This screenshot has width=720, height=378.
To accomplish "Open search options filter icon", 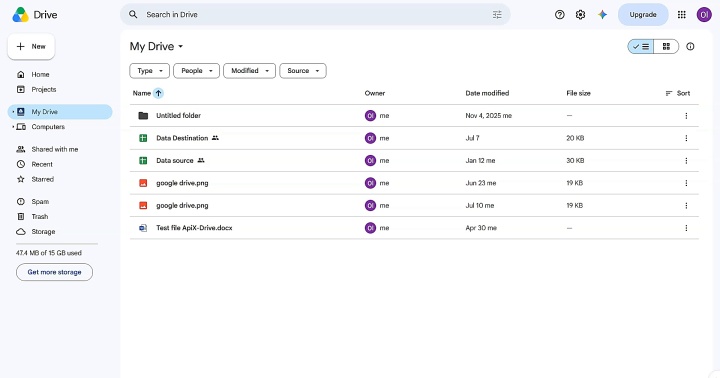I will pyautogui.click(x=497, y=15).
